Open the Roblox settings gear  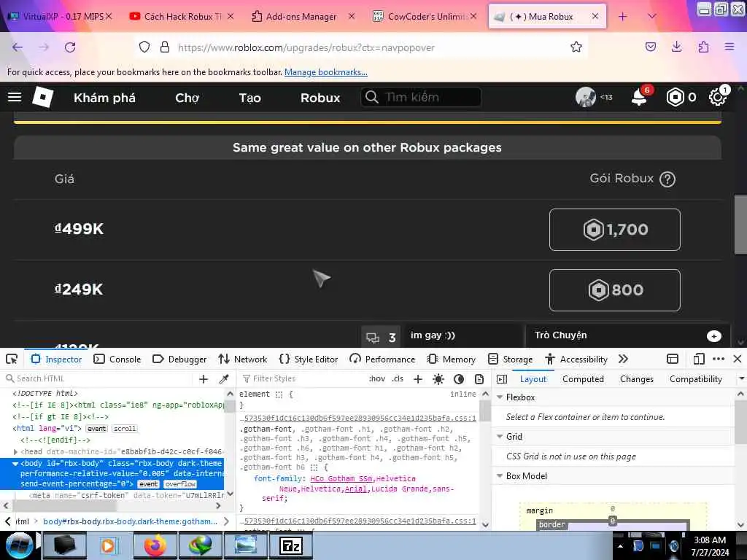tap(717, 97)
